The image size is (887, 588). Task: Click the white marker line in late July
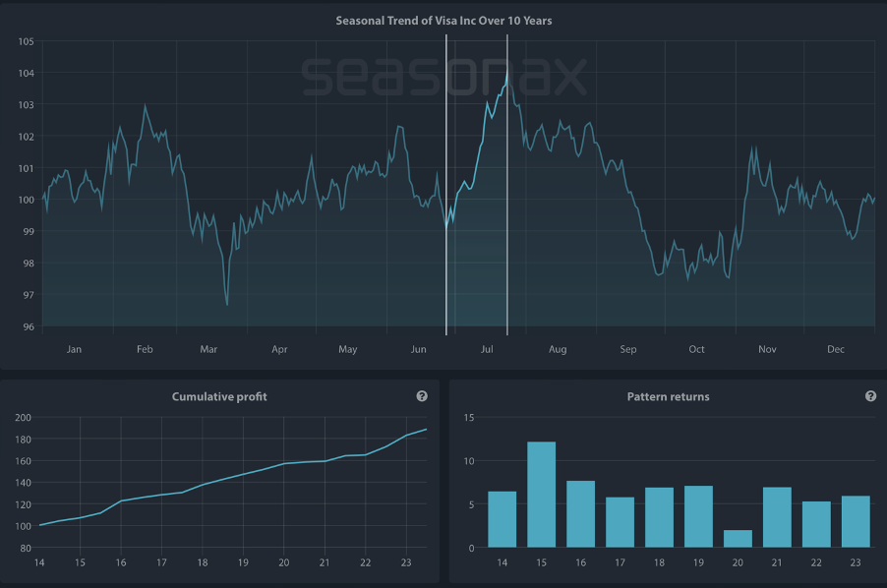[507, 185]
